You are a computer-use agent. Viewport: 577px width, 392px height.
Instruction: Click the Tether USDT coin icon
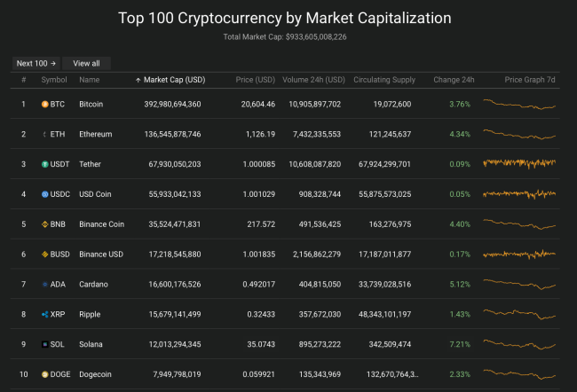(45, 164)
